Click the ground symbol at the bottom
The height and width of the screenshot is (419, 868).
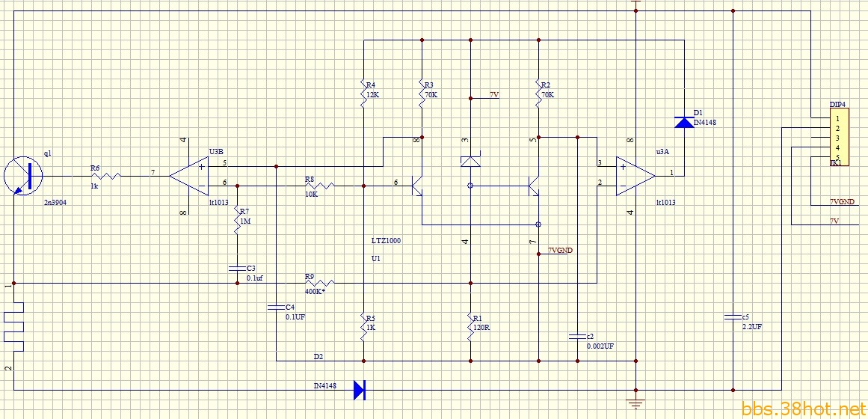tap(635, 403)
